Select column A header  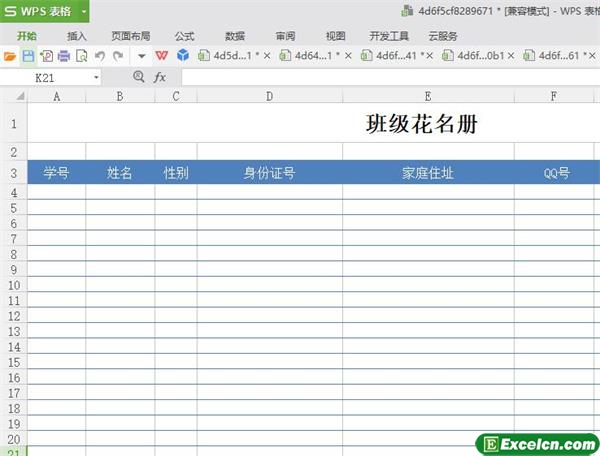[57, 96]
